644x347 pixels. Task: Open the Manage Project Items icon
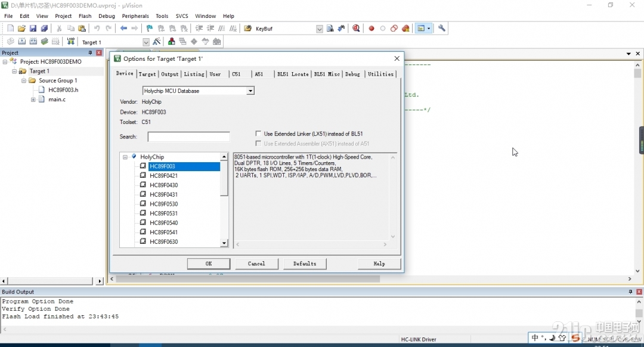point(171,42)
